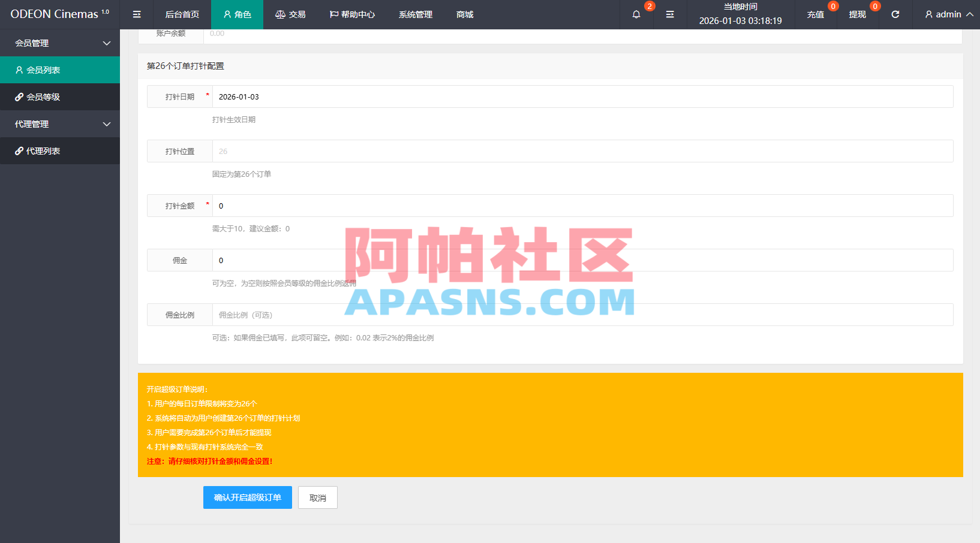Click the 代理列表 link icon

pos(19,151)
